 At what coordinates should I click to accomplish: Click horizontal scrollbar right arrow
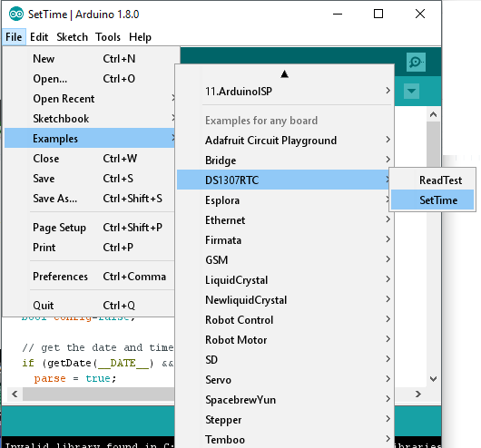tap(418, 394)
